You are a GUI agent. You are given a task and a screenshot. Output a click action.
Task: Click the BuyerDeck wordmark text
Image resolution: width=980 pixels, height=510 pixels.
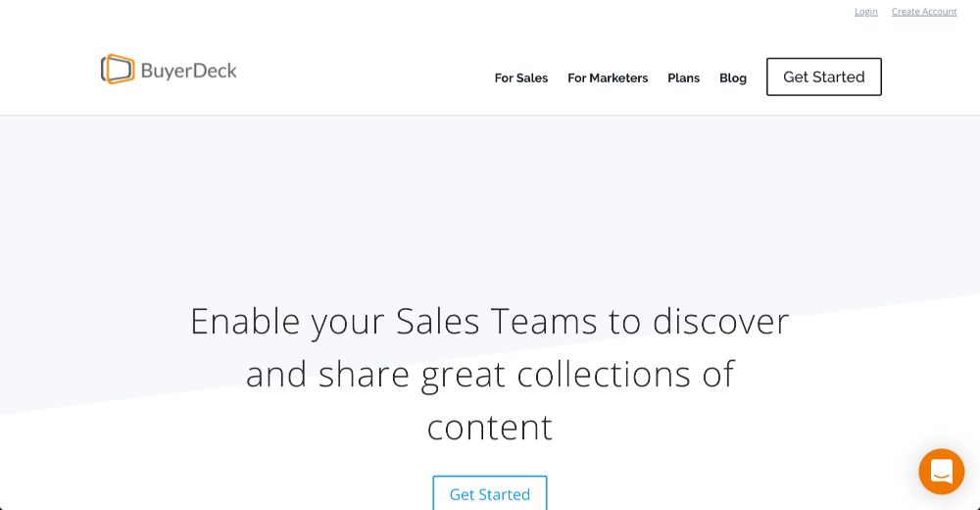click(x=189, y=71)
